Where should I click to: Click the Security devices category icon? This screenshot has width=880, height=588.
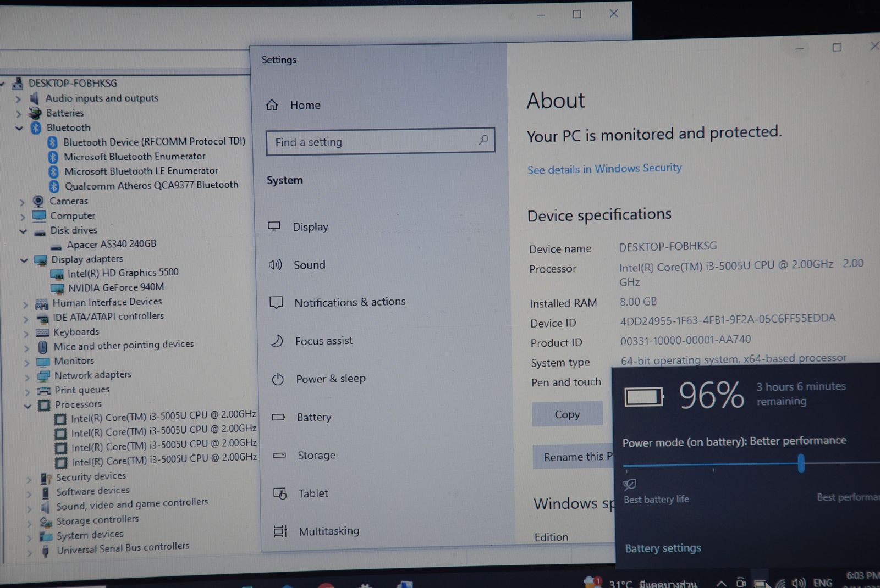click(x=46, y=478)
